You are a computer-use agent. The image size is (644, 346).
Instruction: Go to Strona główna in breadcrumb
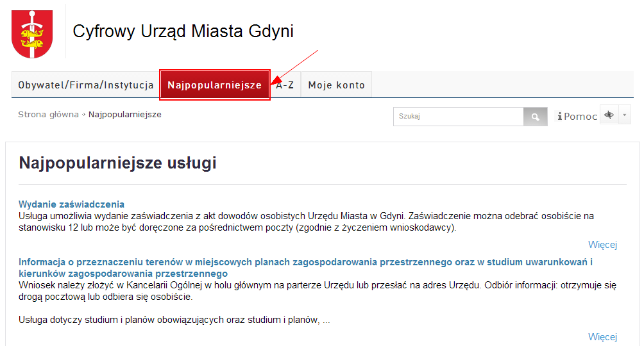48,115
